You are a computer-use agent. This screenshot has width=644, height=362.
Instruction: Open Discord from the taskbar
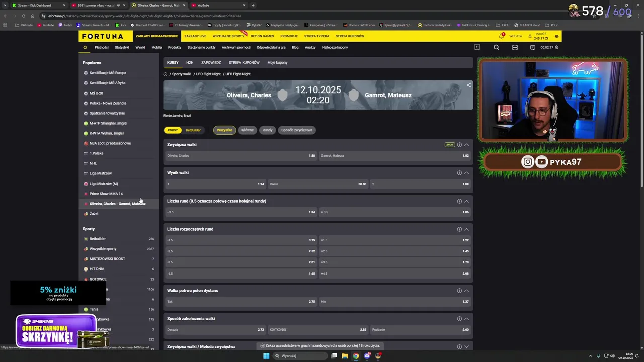367,356
